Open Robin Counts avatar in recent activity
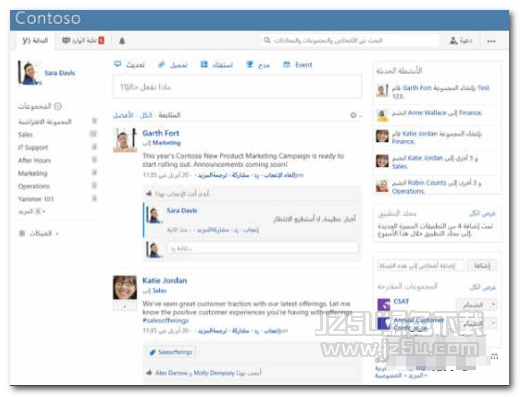The width and height of the screenshot is (520, 397). tap(382, 186)
